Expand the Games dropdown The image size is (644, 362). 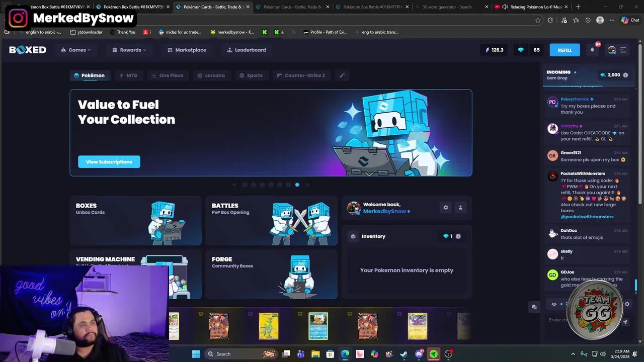click(x=76, y=50)
